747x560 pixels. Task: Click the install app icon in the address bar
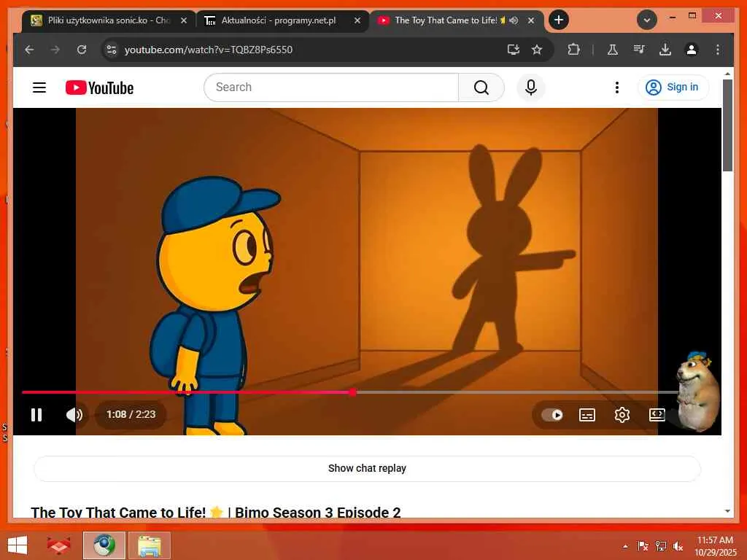pos(513,50)
